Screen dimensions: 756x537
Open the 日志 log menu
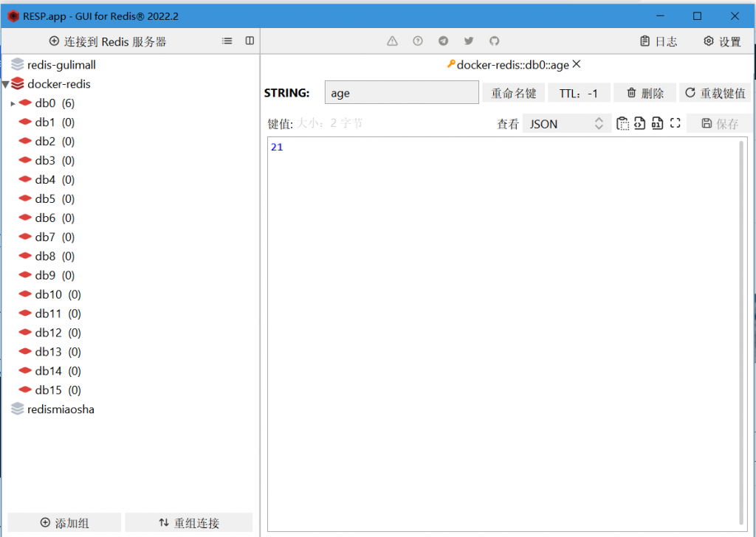click(659, 41)
